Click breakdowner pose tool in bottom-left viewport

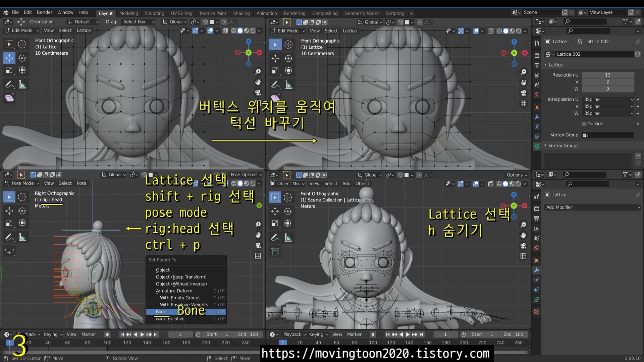point(9,251)
